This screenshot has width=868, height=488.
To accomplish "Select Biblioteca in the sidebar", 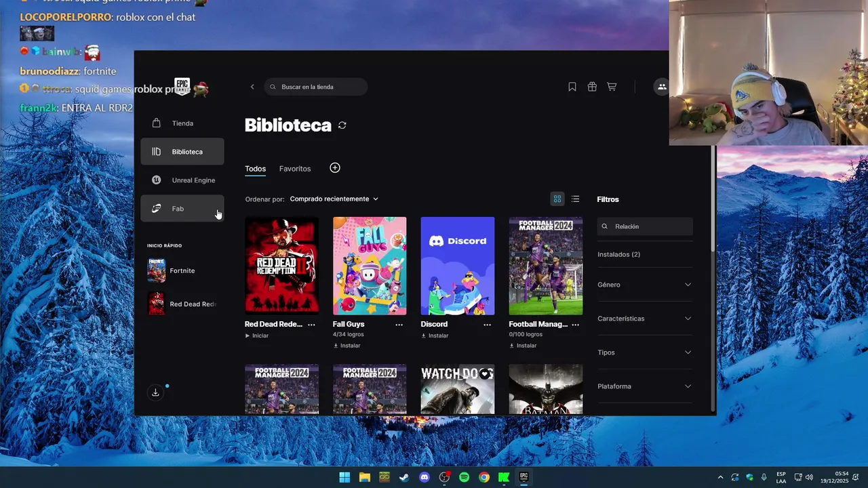I will point(182,152).
